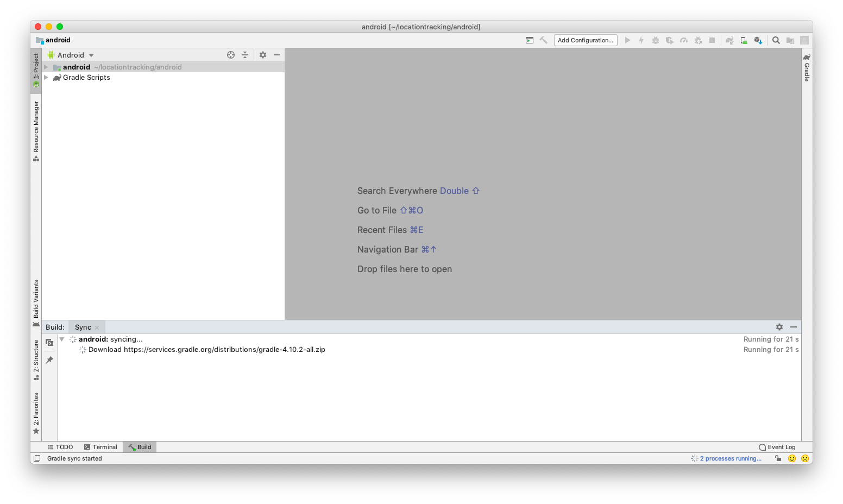The height and width of the screenshot is (504, 843).
Task: Expand the Gradle Scripts node
Action: point(46,77)
